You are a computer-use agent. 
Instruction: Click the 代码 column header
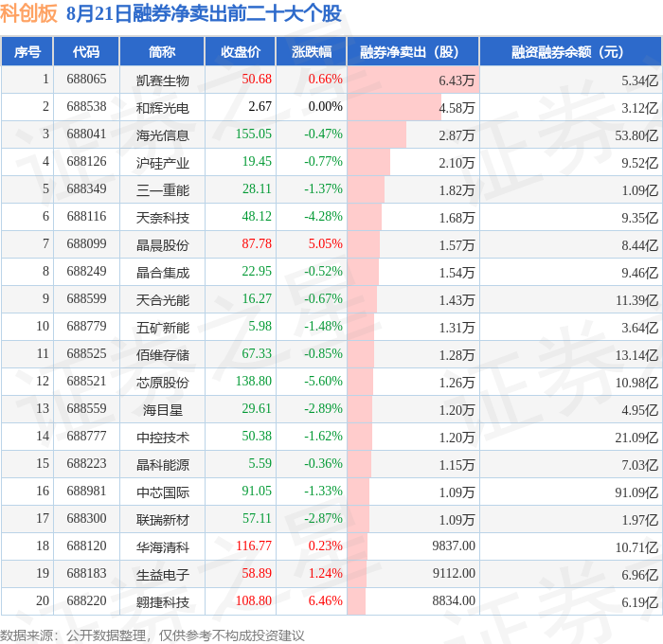pyautogui.click(x=86, y=51)
